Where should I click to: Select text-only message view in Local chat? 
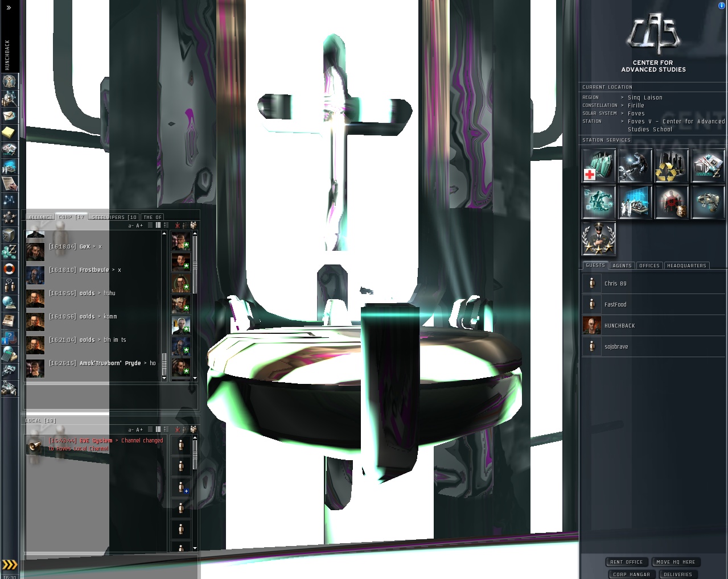150,429
